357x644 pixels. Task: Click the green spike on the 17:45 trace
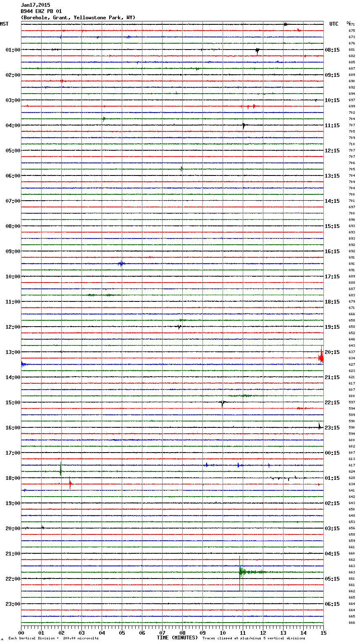(60, 469)
